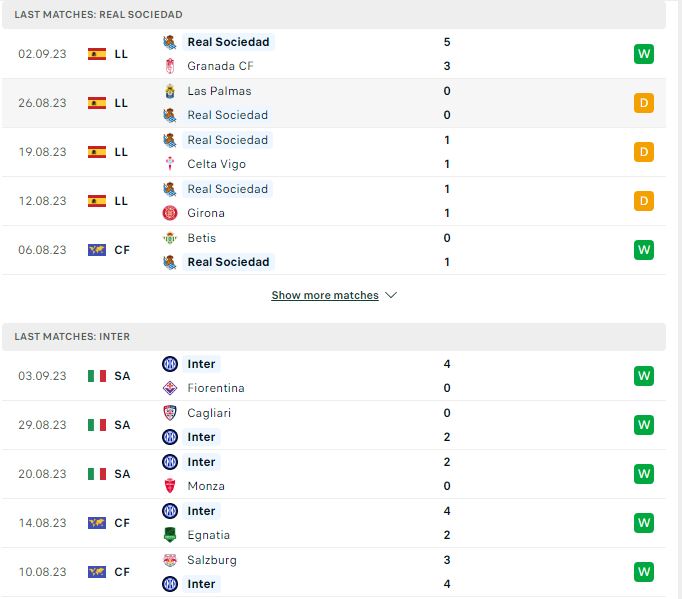Open the Real Sociedad vs Granada CF match

point(334,54)
